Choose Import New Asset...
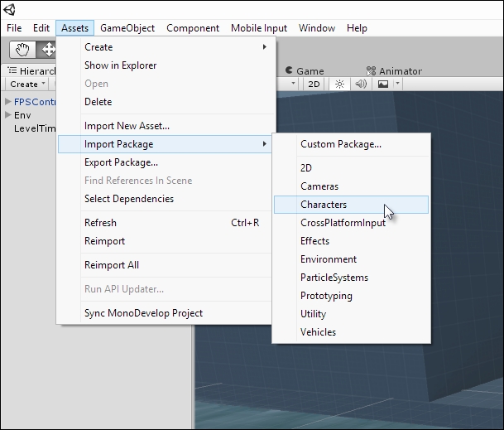This screenshot has height=430, width=504. [x=166, y=126]
